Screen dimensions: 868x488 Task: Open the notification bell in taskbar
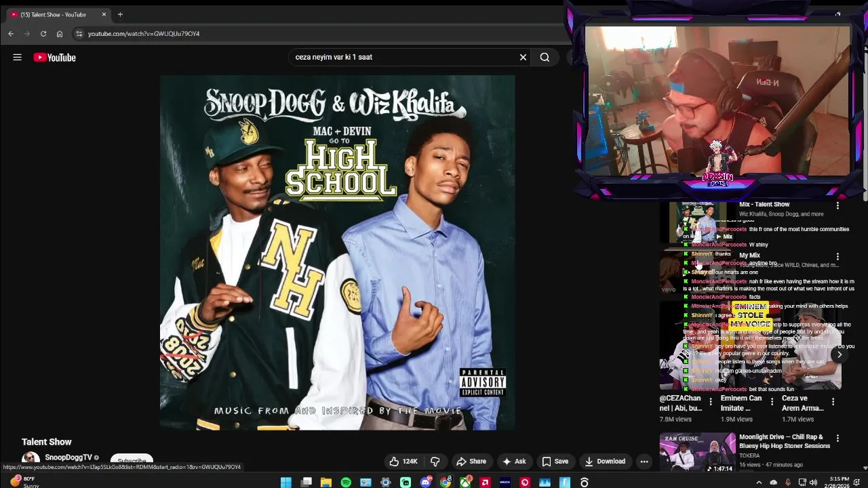(x=857, y=483)
